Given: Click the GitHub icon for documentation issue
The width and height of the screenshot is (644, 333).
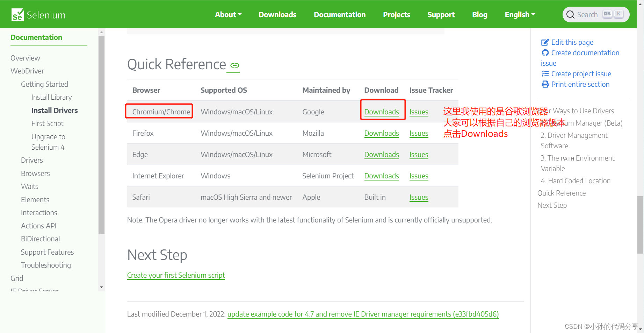Looking at the screenshot, I should coord(545,53).
